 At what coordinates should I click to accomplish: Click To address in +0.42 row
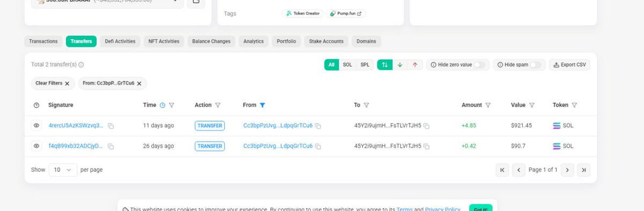click(387, 146)
